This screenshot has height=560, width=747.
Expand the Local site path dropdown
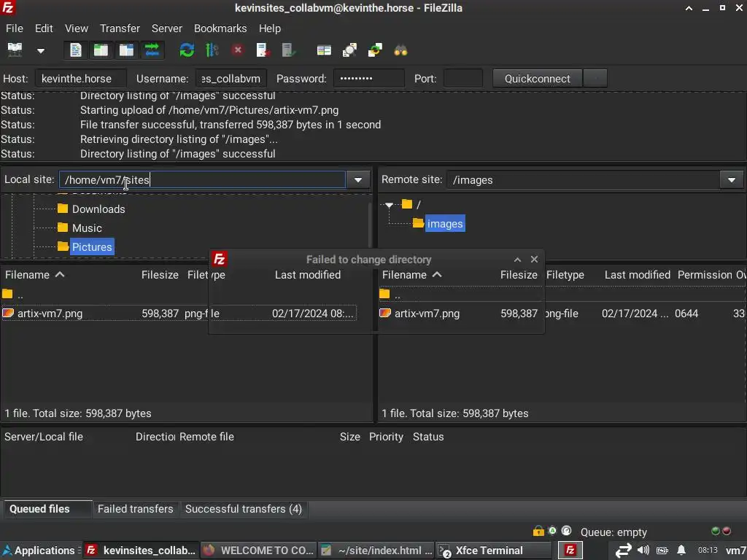coord(358,180)
